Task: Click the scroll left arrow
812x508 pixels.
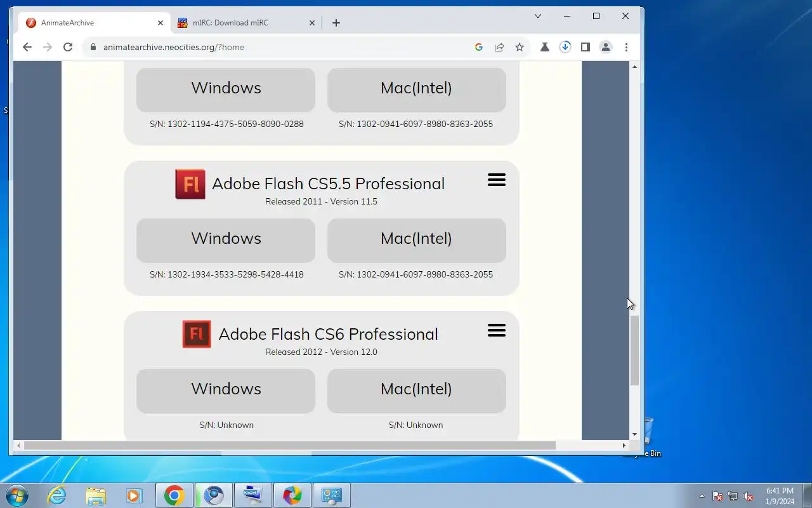Action: click(18, 446)
